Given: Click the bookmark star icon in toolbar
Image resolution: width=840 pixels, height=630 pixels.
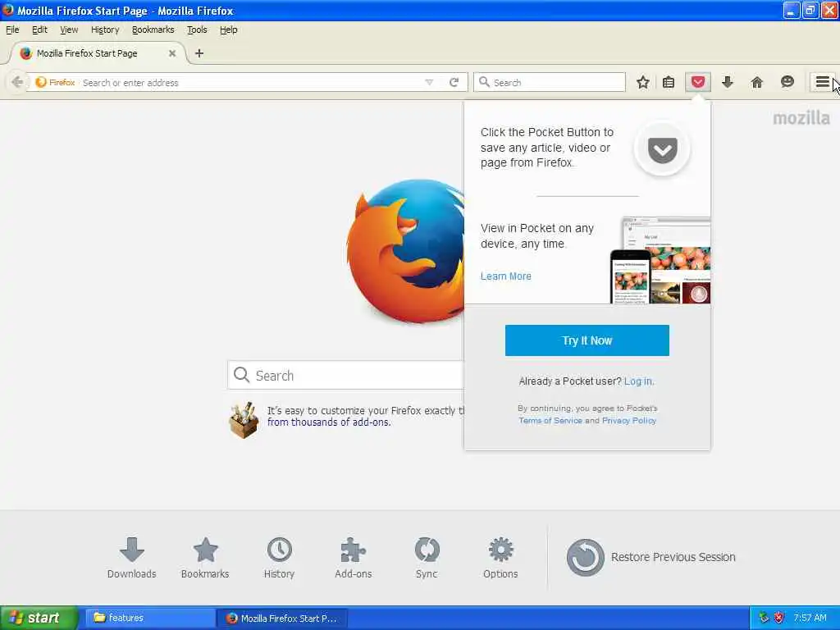Looking at the screenshot, I should coord(643,82).
